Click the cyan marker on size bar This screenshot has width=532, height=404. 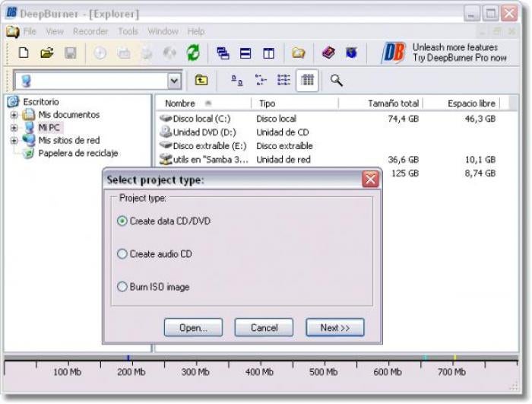pos(425,358)
